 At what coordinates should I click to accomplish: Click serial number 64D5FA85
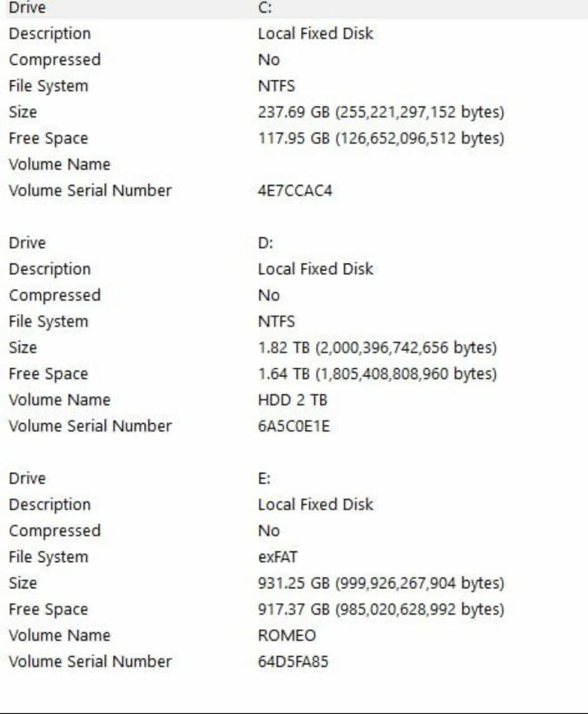293,661
